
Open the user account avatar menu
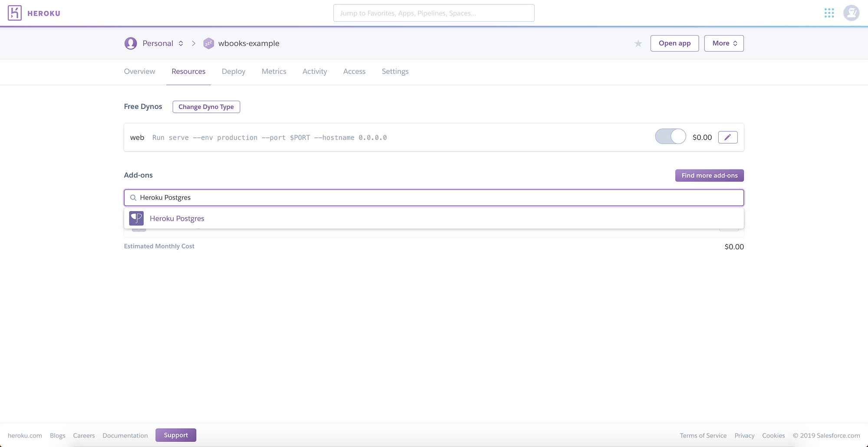pyautogui.click(x=851, y=13)
